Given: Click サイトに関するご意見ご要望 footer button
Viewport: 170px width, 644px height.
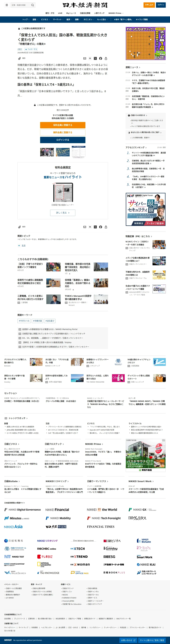Looking at the screenshot, I should pyautogui.click(x=152, y=640).
